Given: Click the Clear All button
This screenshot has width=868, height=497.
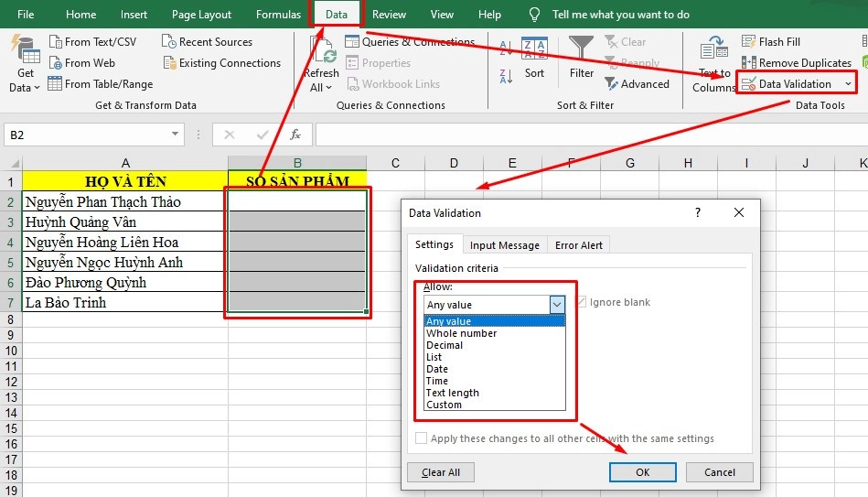Looking at the screenshot, I should [441, 472].
